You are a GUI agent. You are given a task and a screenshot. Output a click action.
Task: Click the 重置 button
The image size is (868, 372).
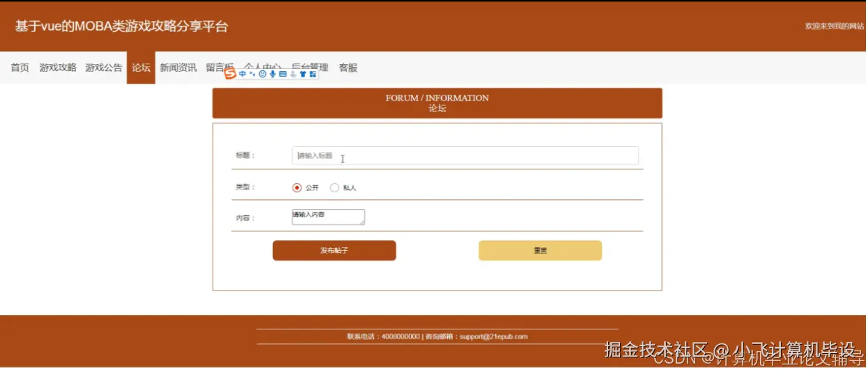540,251
